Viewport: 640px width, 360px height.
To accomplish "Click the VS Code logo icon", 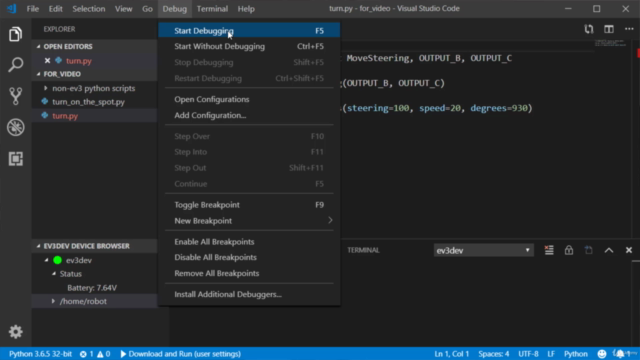I will pos(11,9).
